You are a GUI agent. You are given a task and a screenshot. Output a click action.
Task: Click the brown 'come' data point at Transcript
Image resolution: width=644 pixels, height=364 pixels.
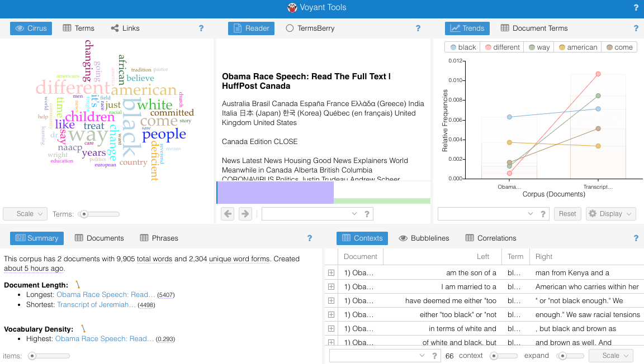[x=598, y=128]
